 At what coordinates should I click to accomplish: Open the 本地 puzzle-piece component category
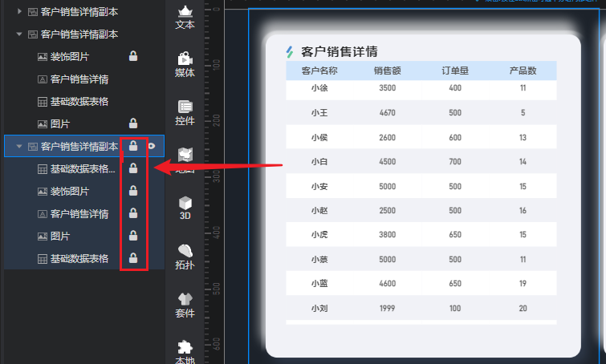(x=185, y=352)
